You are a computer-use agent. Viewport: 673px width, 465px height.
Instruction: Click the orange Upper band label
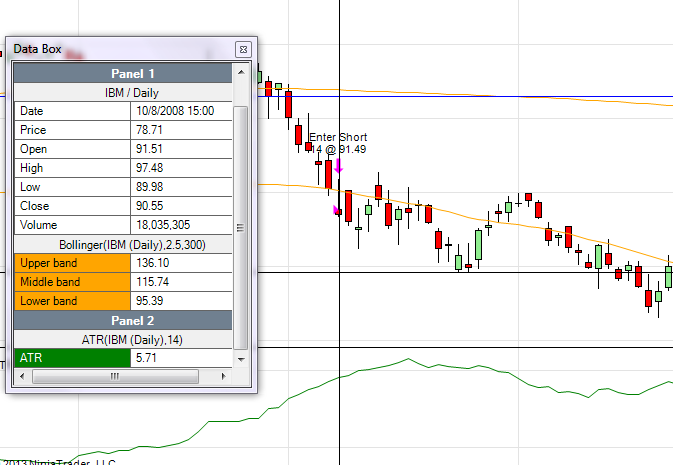coord(72,263)
